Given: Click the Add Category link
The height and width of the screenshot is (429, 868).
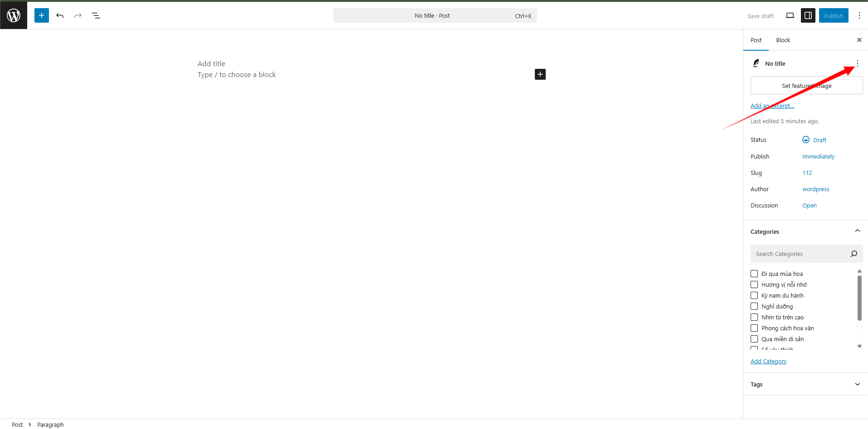Looking at the screenshot, I should click(768, 361).
